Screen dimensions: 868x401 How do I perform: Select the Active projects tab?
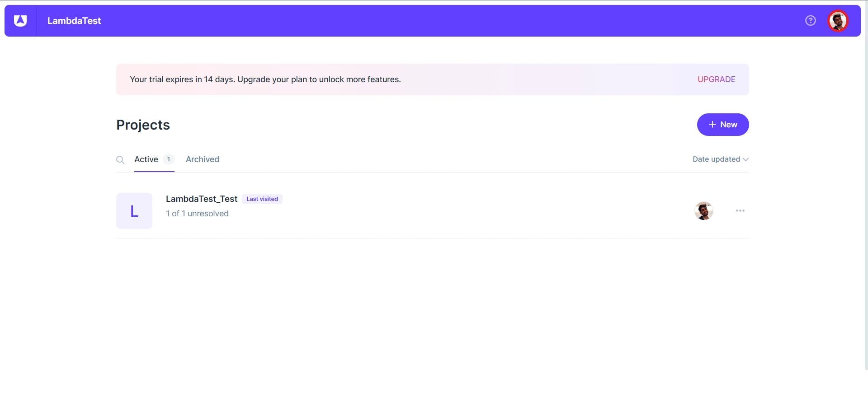click(146, 159)
